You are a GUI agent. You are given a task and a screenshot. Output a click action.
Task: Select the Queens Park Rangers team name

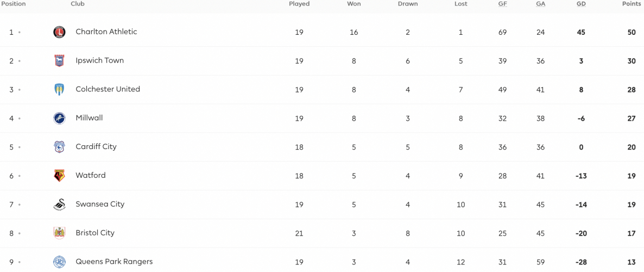114,261
